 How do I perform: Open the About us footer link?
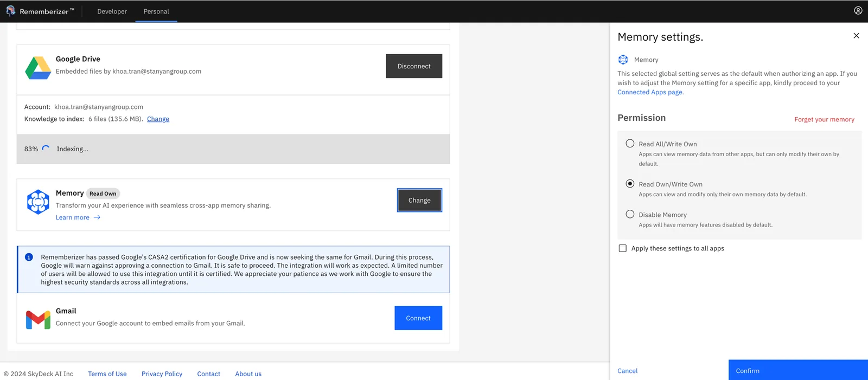pyautogui.click(x=248, y=374)
